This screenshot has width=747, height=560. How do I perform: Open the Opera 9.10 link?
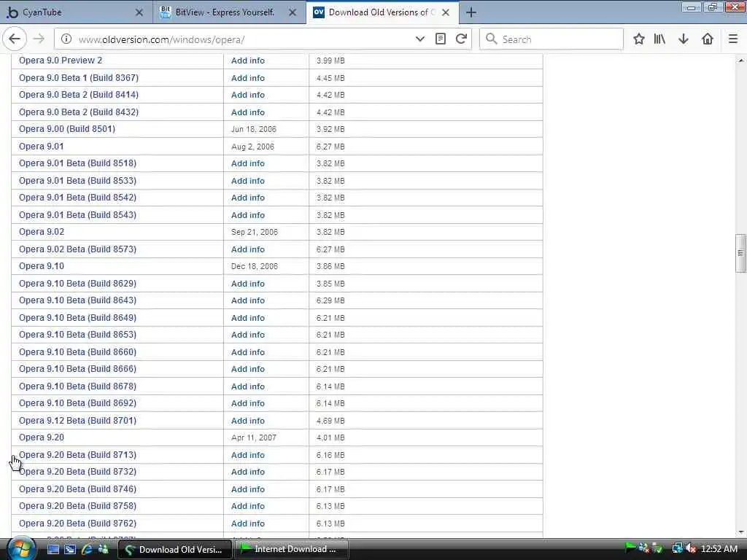click(42, 266)
